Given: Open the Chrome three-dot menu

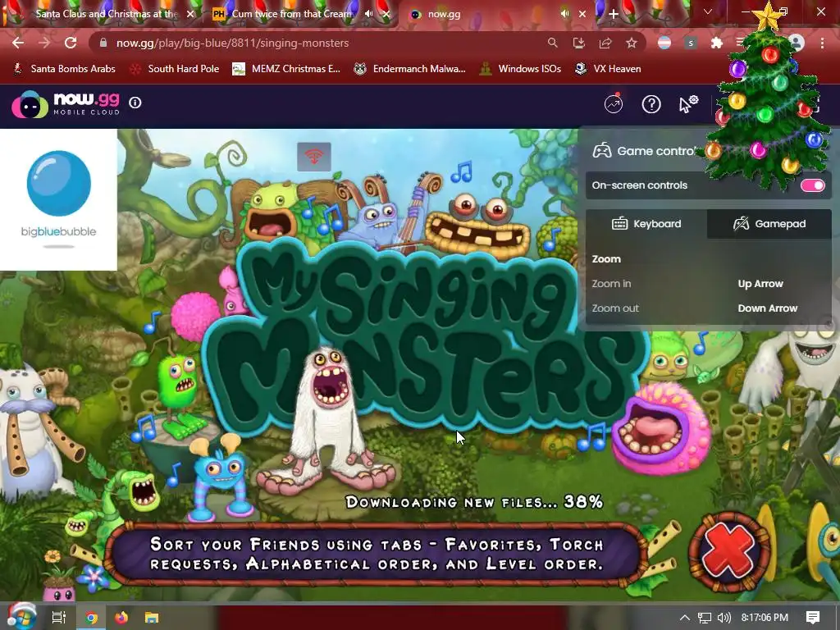Looking at the screenshot, I should pyautogui.click(x=822, y=43).
